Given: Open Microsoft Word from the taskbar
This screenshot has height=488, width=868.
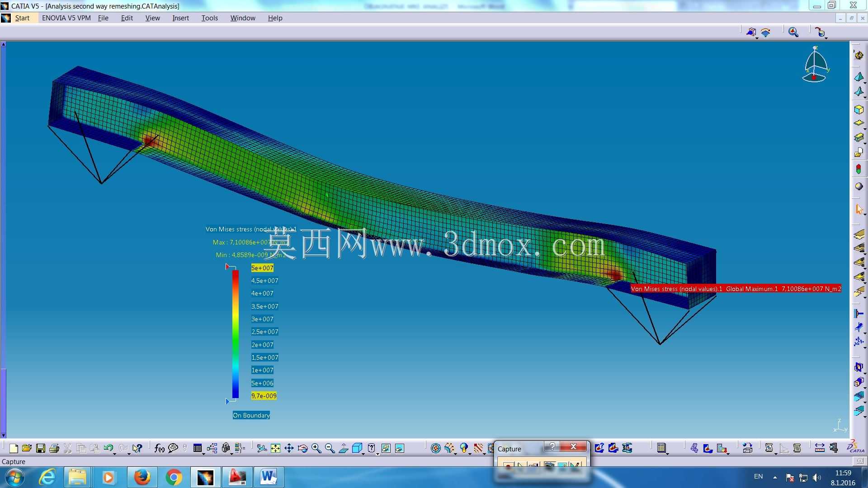Looking at the screenshot, I should pos(269,477).
